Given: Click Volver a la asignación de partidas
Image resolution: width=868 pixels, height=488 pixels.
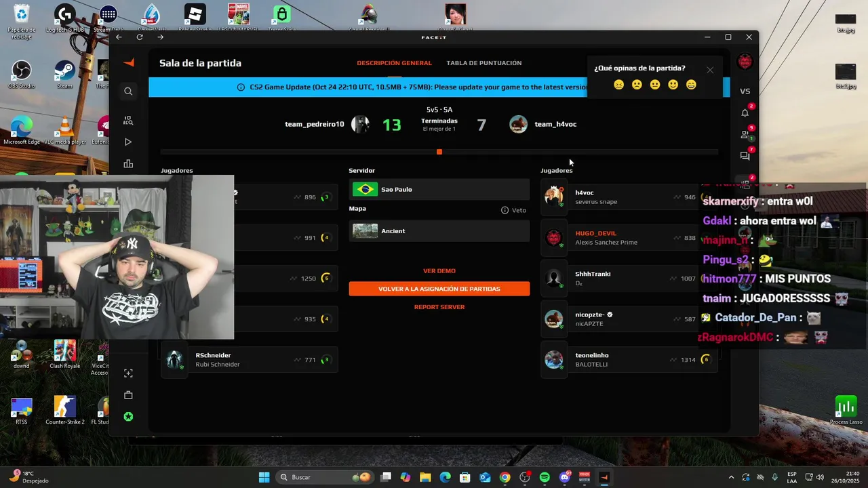Looking at the screenshot, I should click(x=439, y=289).
